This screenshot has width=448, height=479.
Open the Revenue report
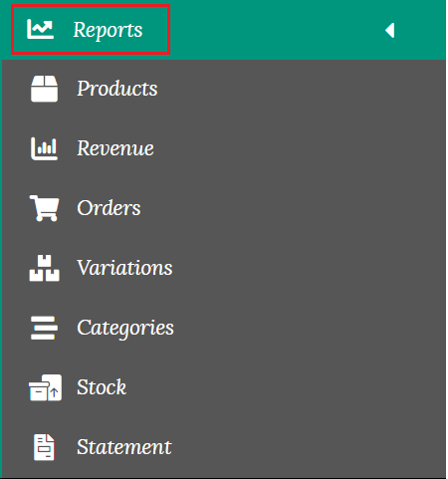click(x=115, y=148)
